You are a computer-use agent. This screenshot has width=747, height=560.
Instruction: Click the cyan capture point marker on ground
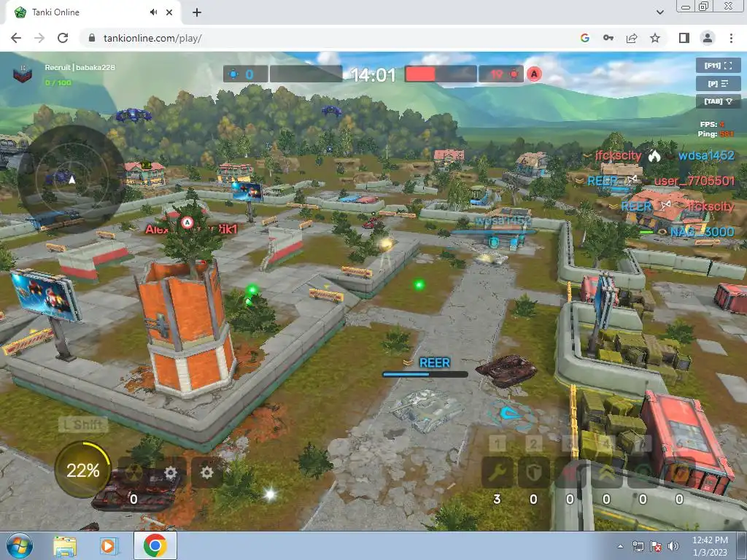click(x=511, y=413)
